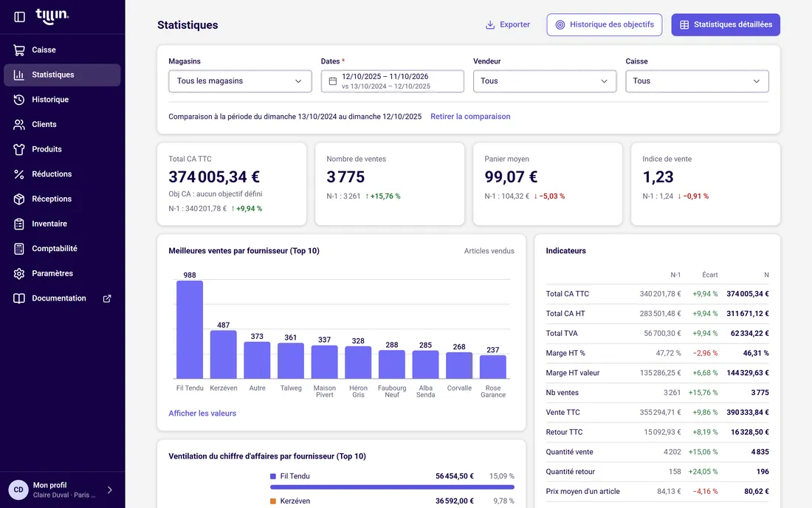Go to Réductions menu item

tap(62, 174)
